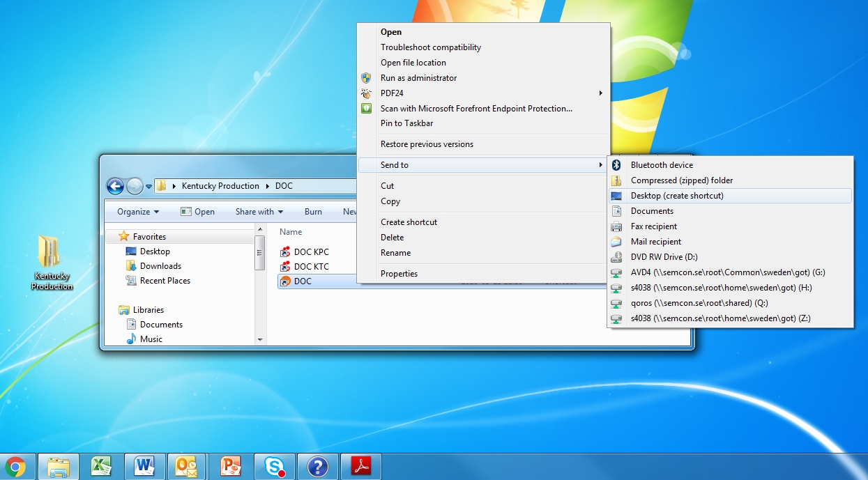Open the Share with dropdown
The width and height of the screenshot is (868, 480).
pos(259,212)
